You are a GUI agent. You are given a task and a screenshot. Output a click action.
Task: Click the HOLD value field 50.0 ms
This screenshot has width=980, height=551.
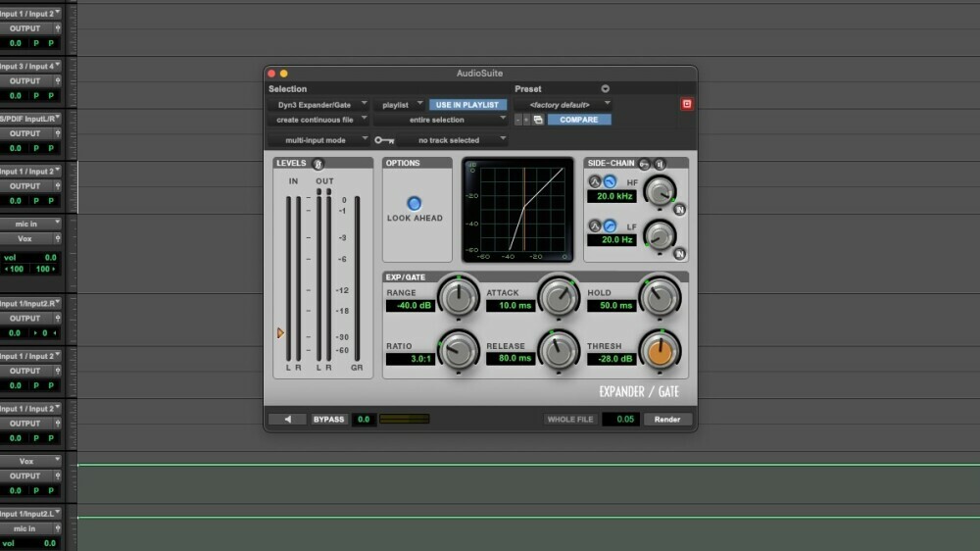612,306
